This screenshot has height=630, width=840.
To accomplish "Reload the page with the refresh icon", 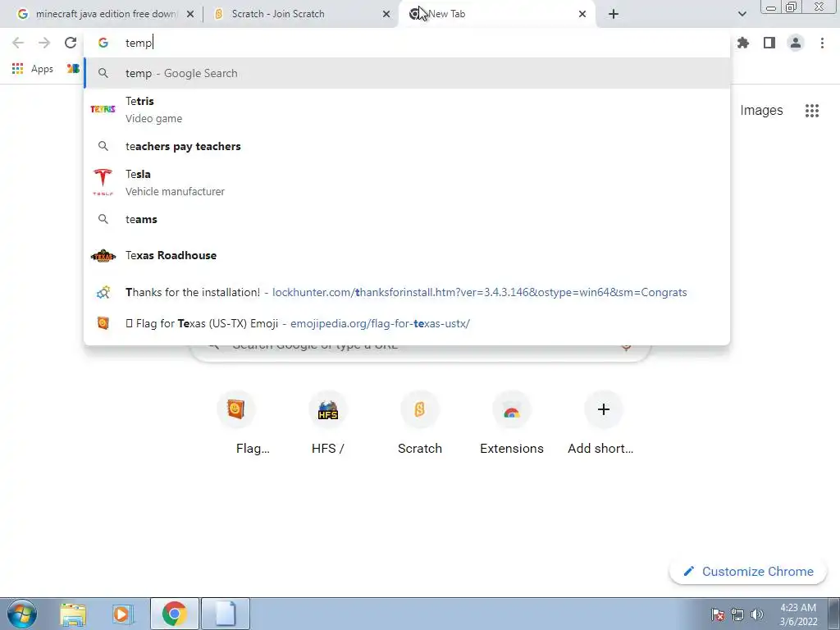I will 71,43.
